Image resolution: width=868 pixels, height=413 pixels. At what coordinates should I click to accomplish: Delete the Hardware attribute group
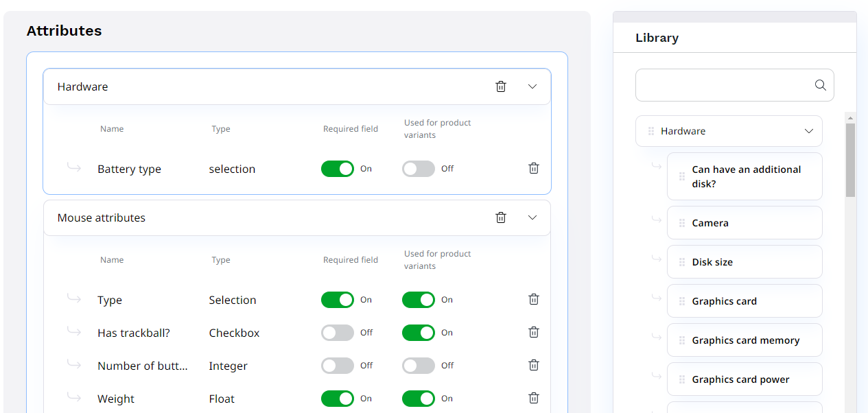(501, 86)
